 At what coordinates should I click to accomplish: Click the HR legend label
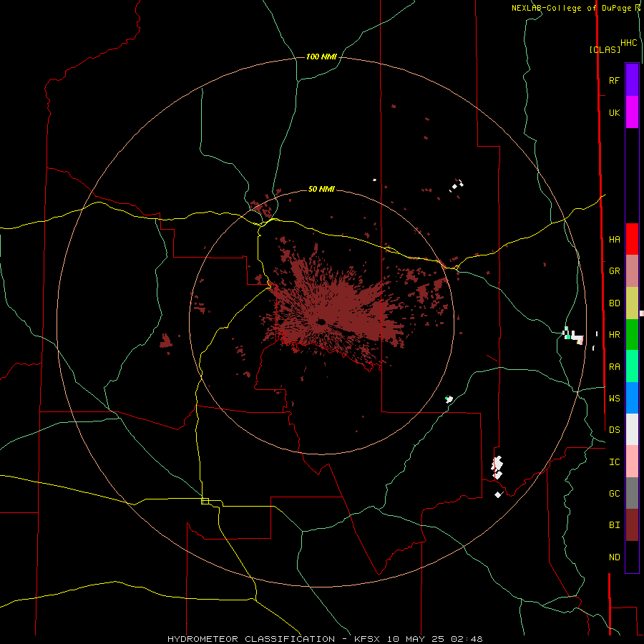[614, 335]
